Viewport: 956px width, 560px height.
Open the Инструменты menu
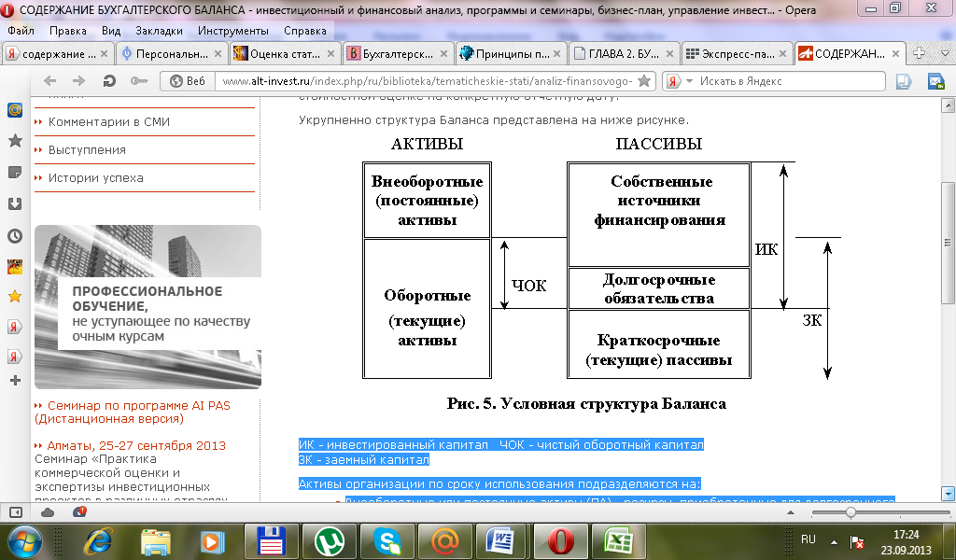click(x=232, y=31)
